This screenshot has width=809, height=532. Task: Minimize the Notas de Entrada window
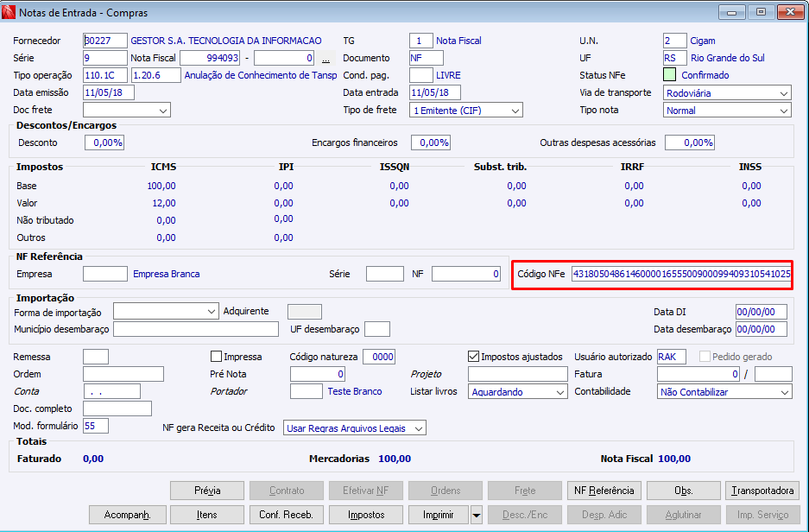click(731, 12)
